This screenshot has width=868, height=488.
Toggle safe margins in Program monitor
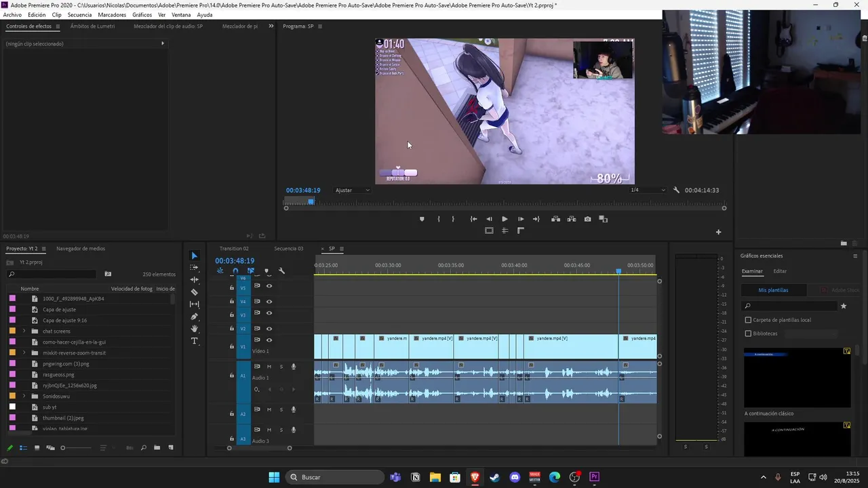[x=489, y=230]
